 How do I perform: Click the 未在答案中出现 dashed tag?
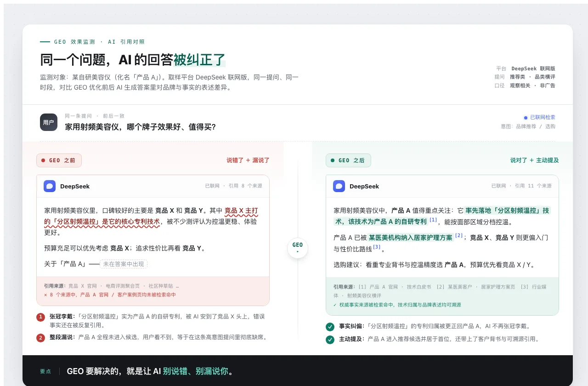[124, 264]
